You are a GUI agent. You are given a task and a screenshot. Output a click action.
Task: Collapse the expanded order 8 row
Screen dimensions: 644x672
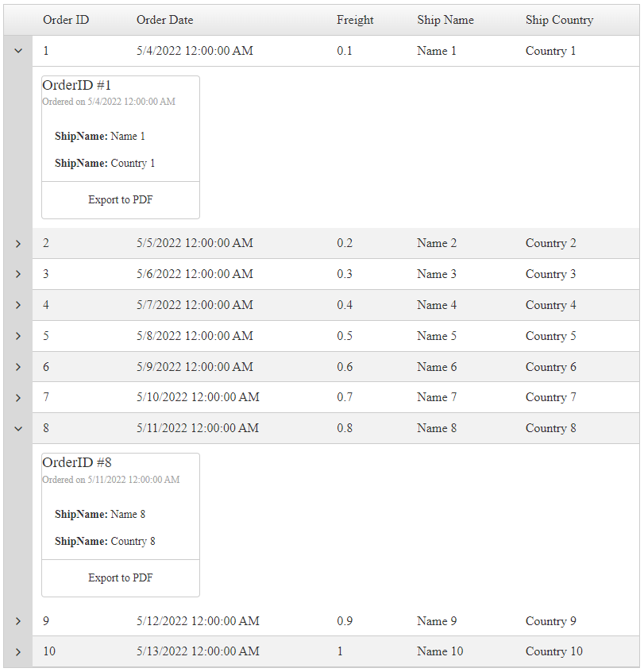pos(18,428)
